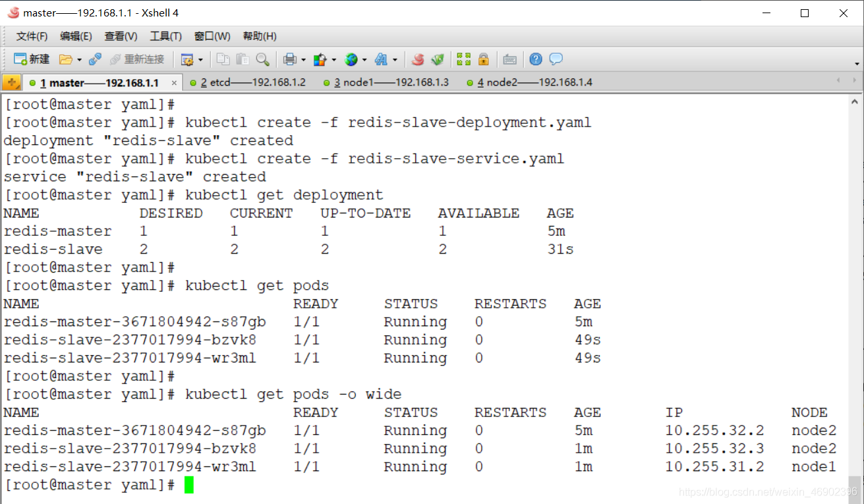The width and height of the screenshot is (864, 504).
Task: Click the IP 10.255.32.3
Action: 714,449
